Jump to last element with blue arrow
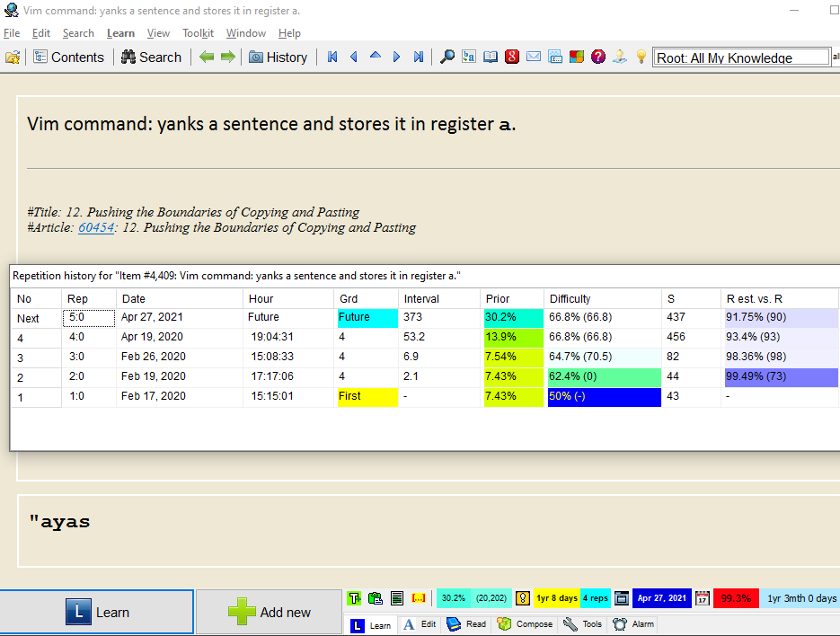The width and height of the screenshot is (840, 636). [419, 57]
